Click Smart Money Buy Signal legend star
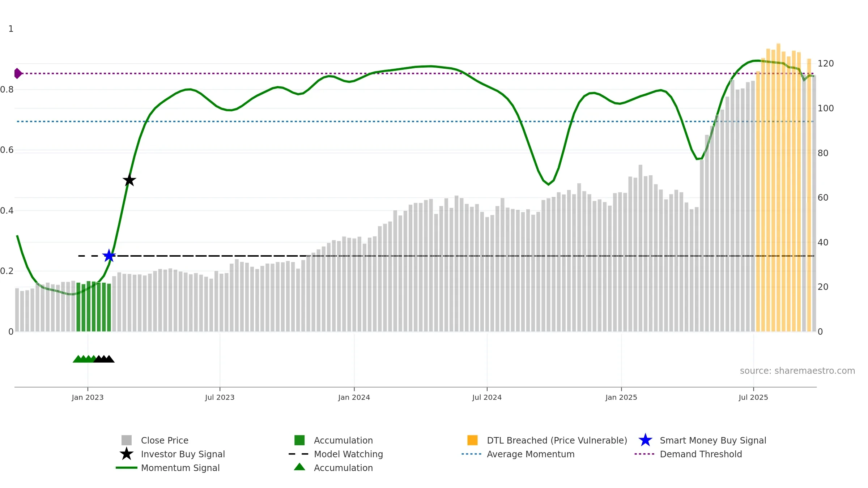The height and width of the screenshot is (488, 868). (645, 440)
